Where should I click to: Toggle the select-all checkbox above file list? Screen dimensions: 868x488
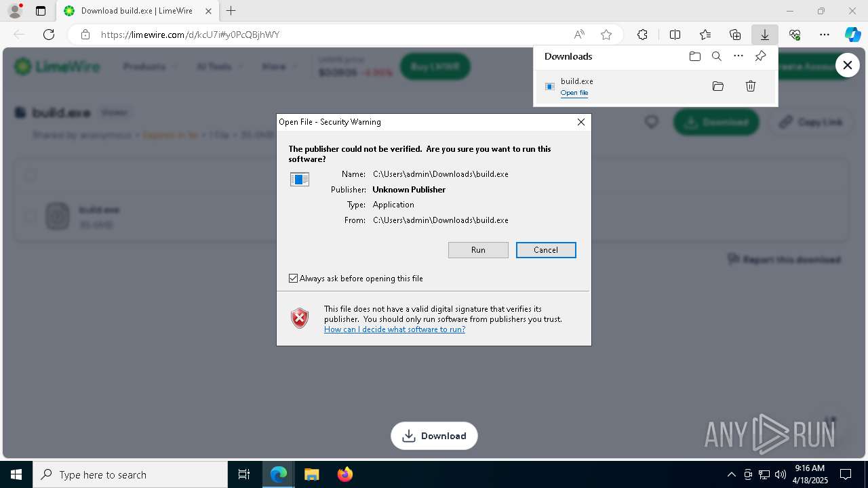click(x=31, y=176)
